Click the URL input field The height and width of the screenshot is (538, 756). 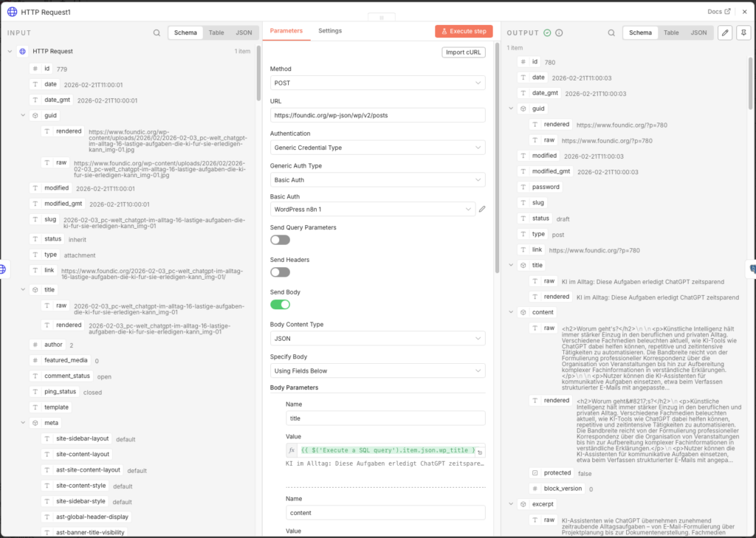(x=377, y=115)
